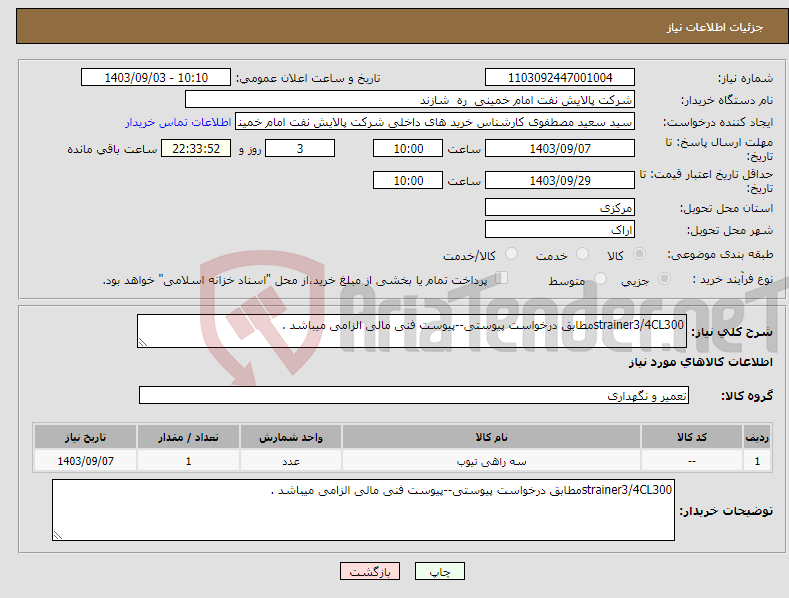This screenshot has height=598, width=789.
Task: Click the شهر محل تحویل field اراک
Action: pyautogui.click(x=560, y=230)
